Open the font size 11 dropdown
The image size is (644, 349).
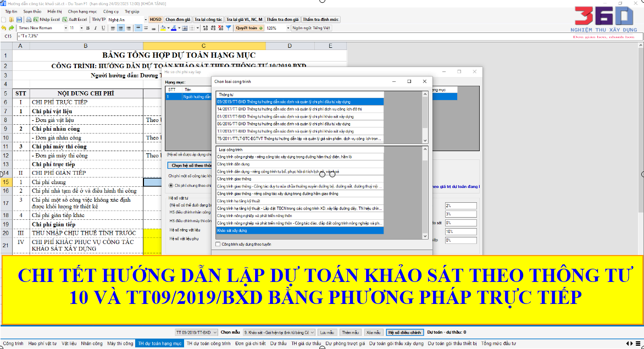click(81, 28)
